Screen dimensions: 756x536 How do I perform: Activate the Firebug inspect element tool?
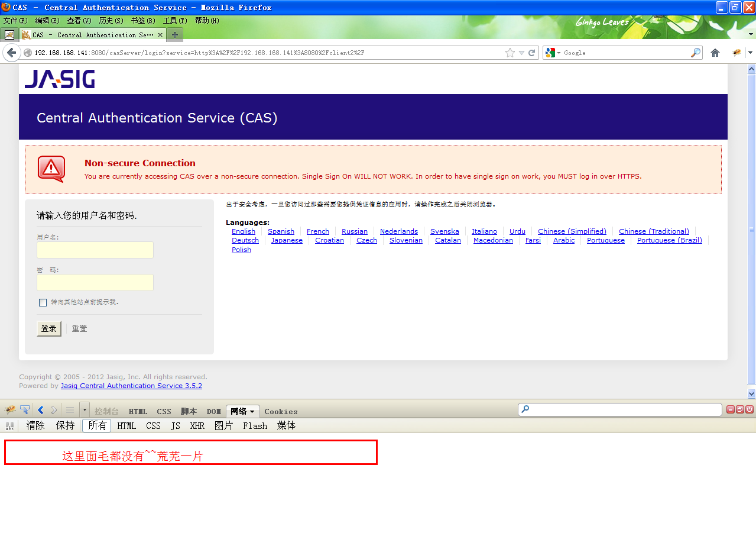click(25, 410)
